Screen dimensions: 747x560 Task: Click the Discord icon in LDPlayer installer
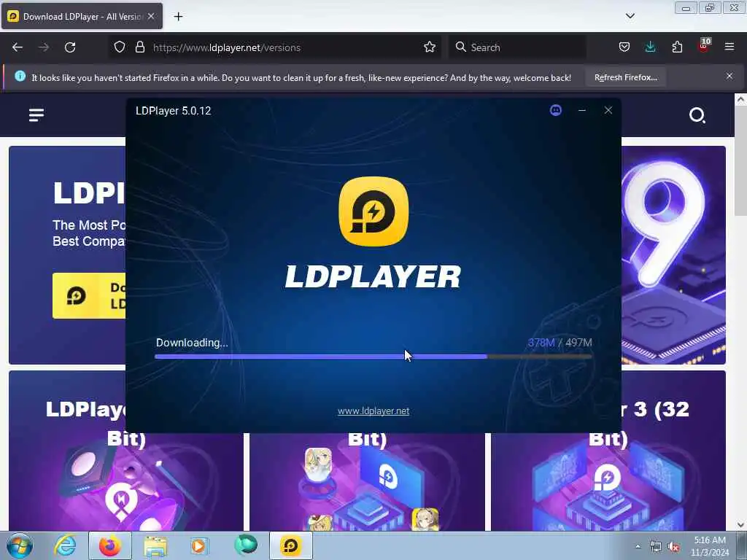point(555,111)
